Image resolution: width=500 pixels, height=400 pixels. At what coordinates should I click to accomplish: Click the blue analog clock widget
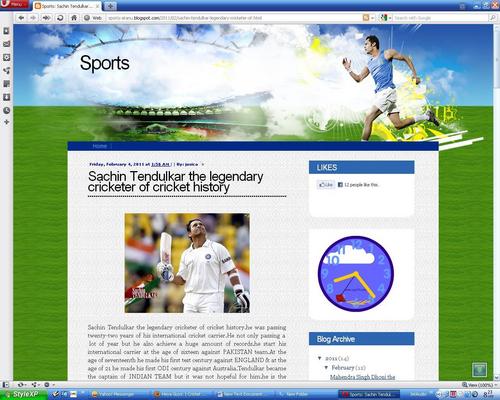coord(356,274)
